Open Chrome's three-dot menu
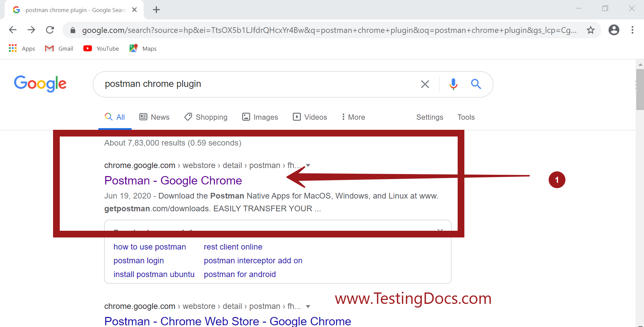644x327 pixels. tap(632, 30)
